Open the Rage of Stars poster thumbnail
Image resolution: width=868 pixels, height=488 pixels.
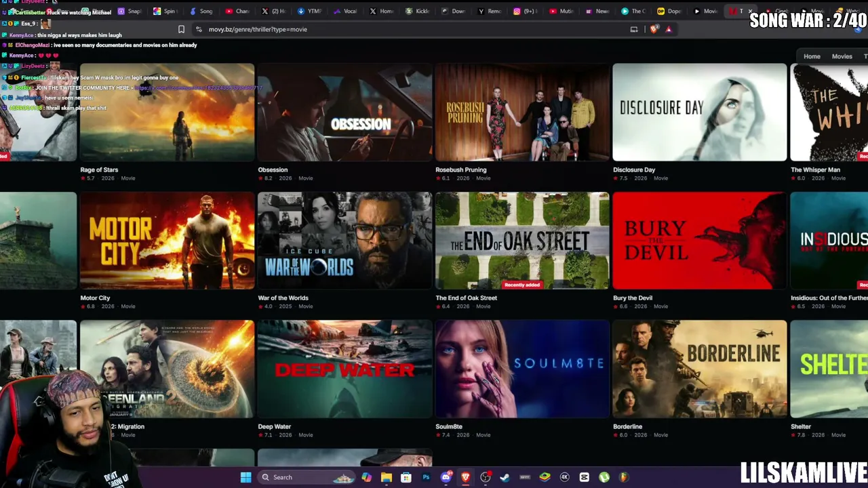click(x=167, y=113)
